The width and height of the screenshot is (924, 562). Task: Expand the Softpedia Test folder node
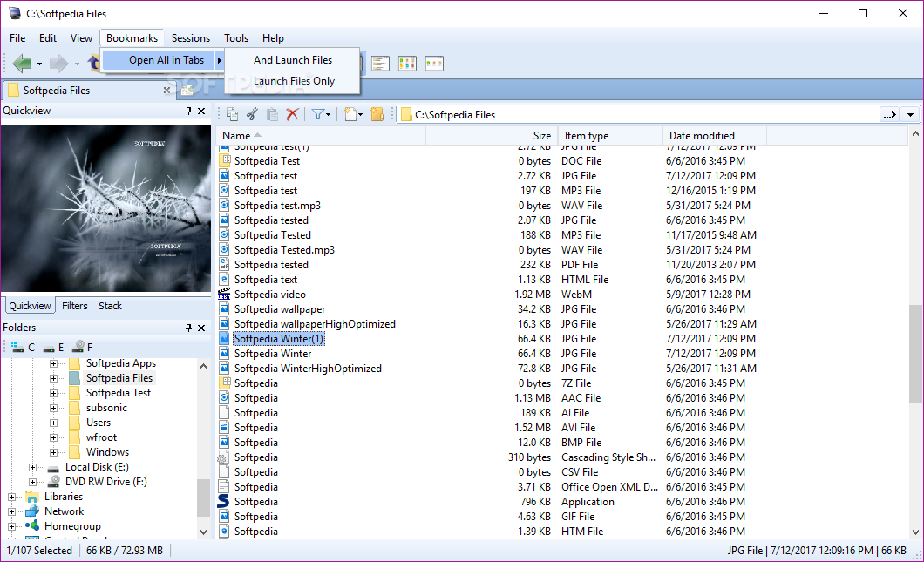(x=54, y=393)
